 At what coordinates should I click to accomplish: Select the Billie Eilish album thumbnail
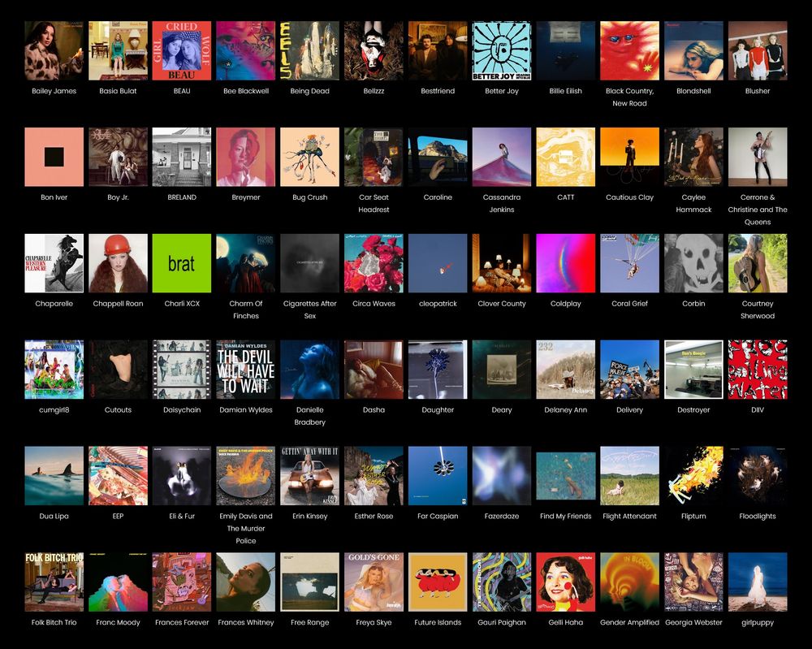click(565, 50)
